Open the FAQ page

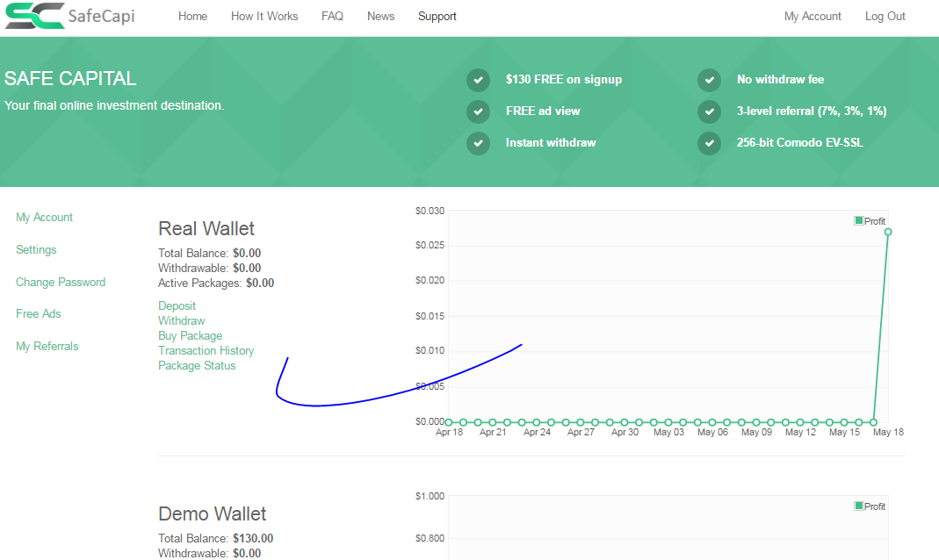tap(332, 17)
